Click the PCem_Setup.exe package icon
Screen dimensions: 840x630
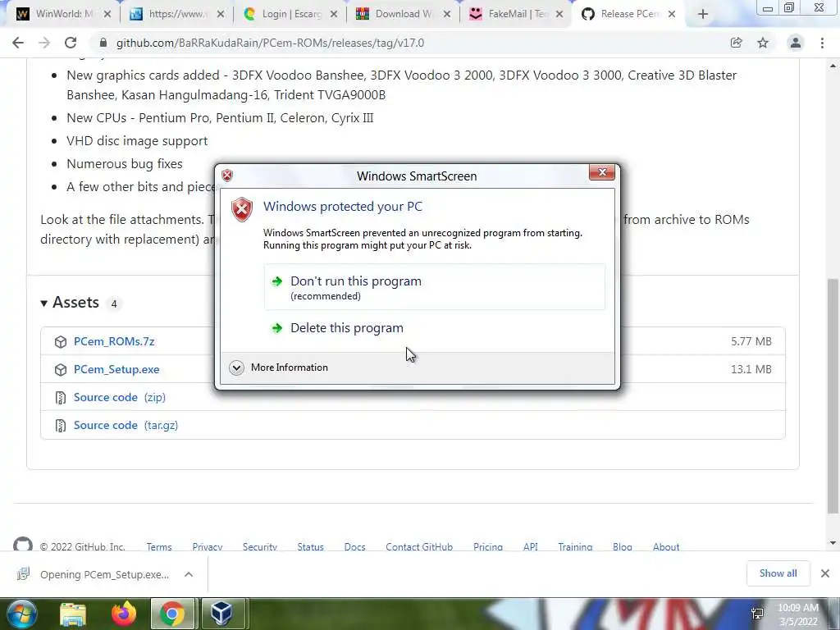pyautogui.click(x=61, y=370)
